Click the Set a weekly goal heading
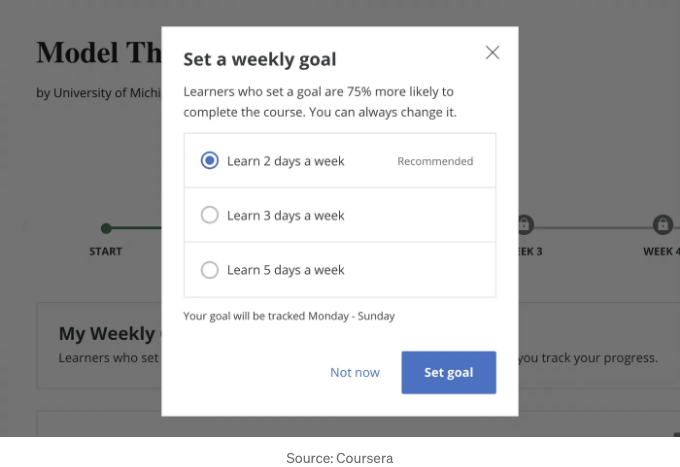The image size is (680, 467). (259, 59)
